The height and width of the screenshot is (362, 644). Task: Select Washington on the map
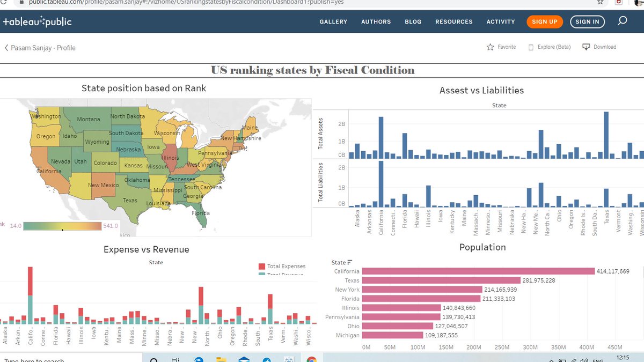click(45, 116)
